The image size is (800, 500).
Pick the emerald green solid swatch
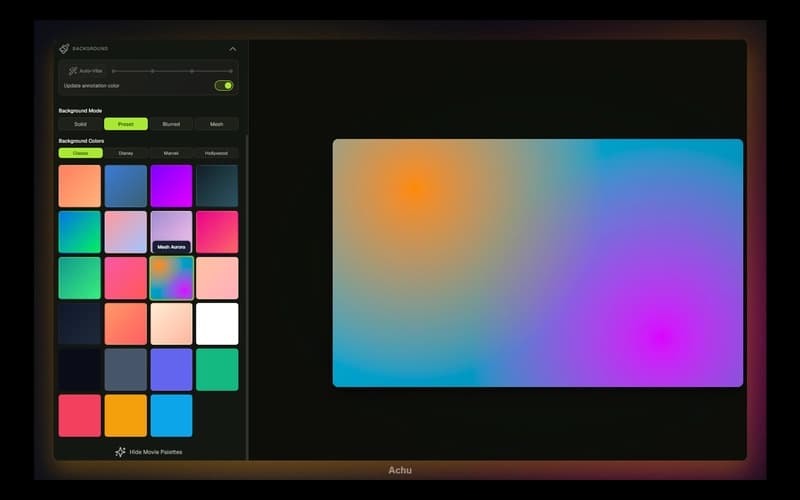coord(217,370)
